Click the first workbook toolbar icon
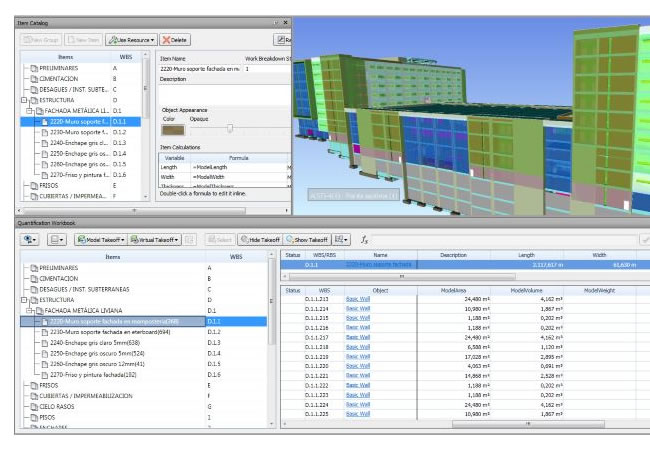The image size is (650, 450). (x=31, y=240)
